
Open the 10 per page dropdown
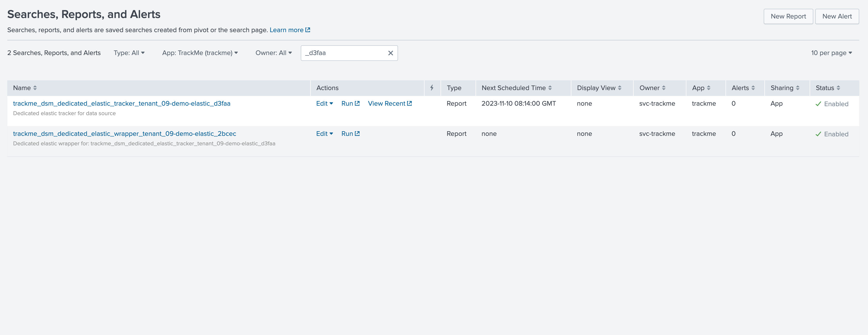[x=831, y=53]
